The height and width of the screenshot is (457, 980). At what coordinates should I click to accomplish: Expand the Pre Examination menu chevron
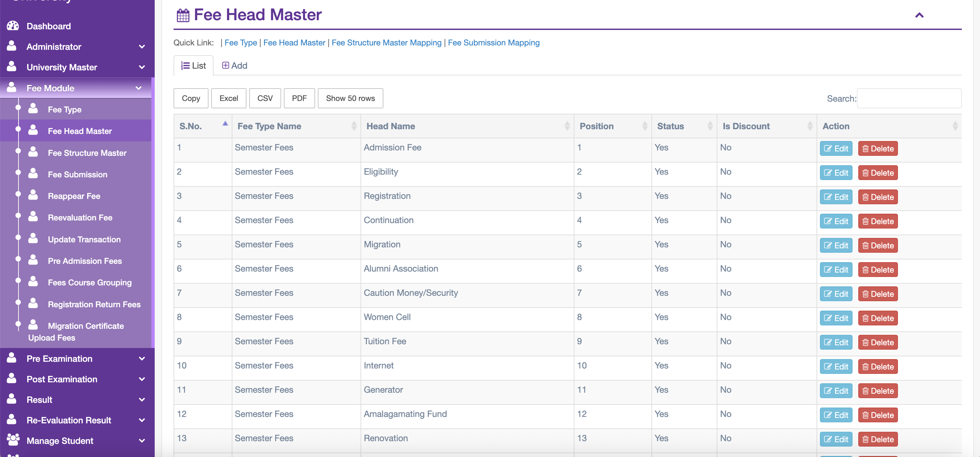142,358
